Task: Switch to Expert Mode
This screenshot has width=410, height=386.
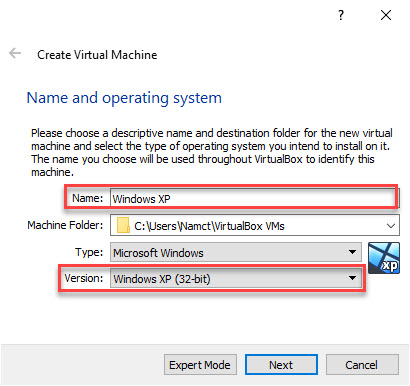Action: [200, 365]
